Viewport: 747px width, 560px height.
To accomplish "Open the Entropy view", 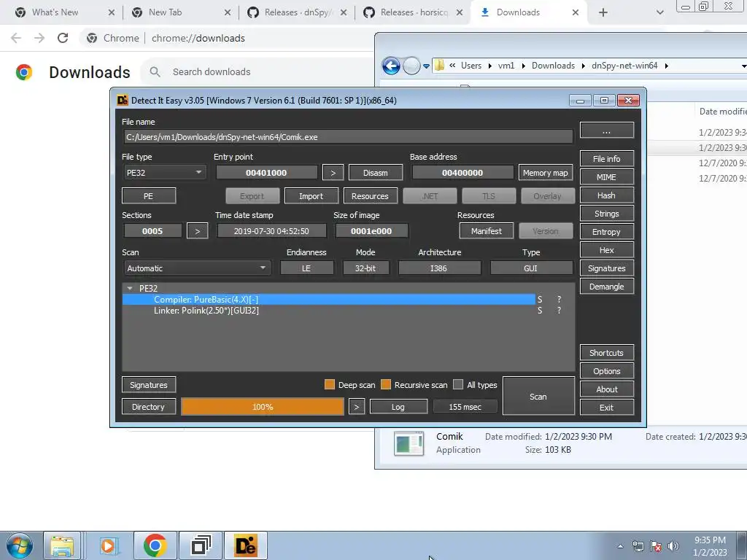I will pyautogui.click(x=606, y=232).
